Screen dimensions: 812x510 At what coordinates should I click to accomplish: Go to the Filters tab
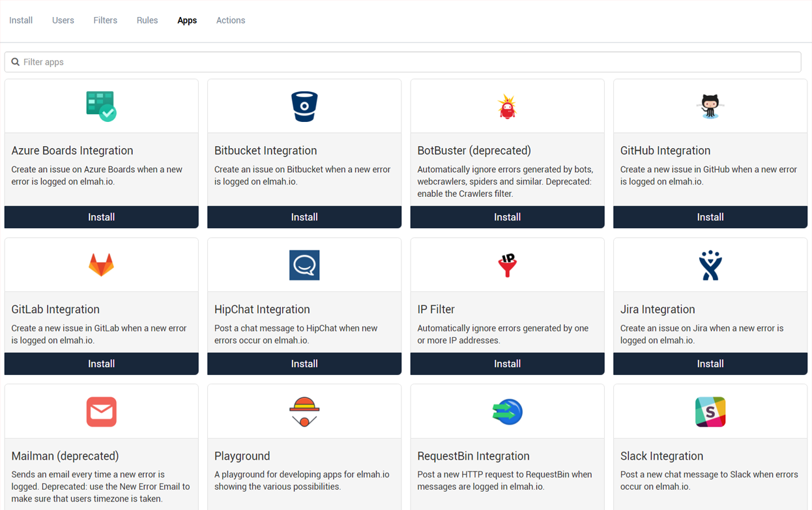click(x=105, y=20)
